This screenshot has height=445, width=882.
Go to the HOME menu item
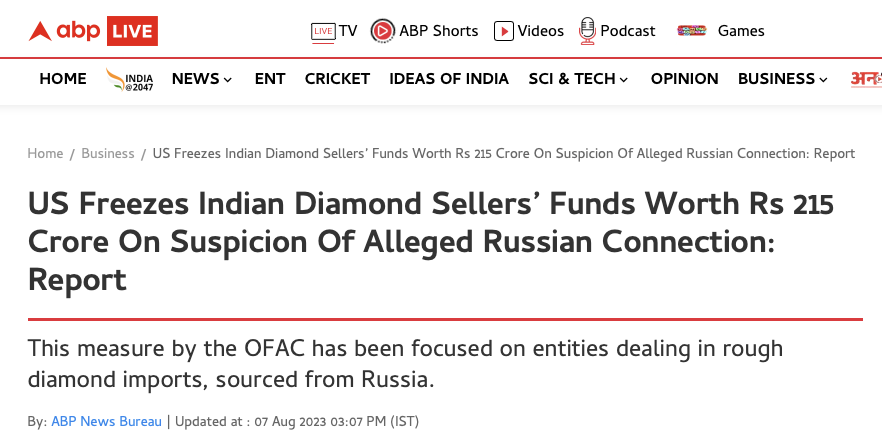pyautogui.click(x=63, y=79)
